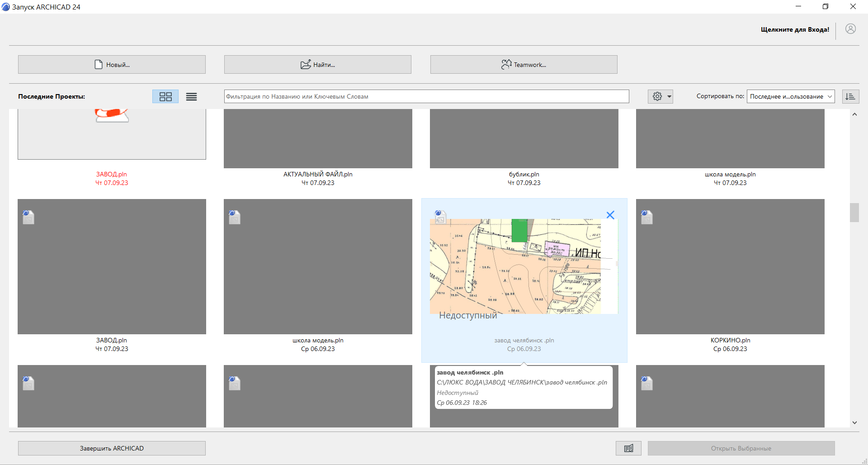Click the Открыть Выбранные button

(x=741, y=448)
